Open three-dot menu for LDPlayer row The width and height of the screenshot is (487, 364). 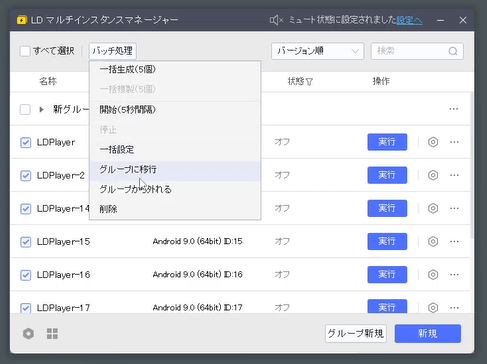454,142
